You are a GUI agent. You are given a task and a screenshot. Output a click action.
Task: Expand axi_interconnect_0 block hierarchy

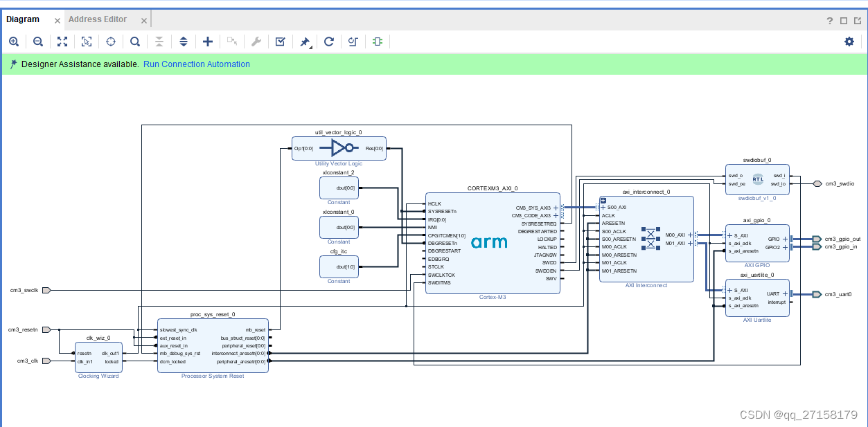tap(603, 200)
